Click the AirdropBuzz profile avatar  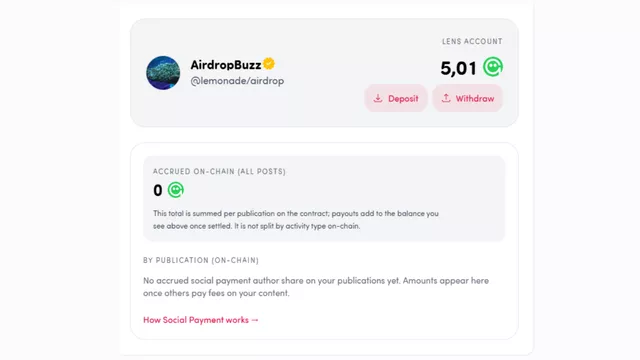coord(163,73)
